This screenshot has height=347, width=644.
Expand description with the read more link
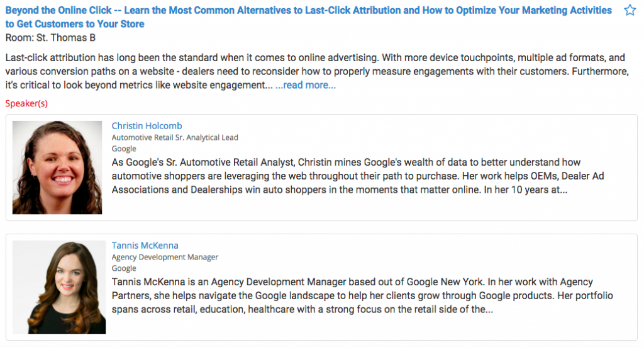coord(306,85)
